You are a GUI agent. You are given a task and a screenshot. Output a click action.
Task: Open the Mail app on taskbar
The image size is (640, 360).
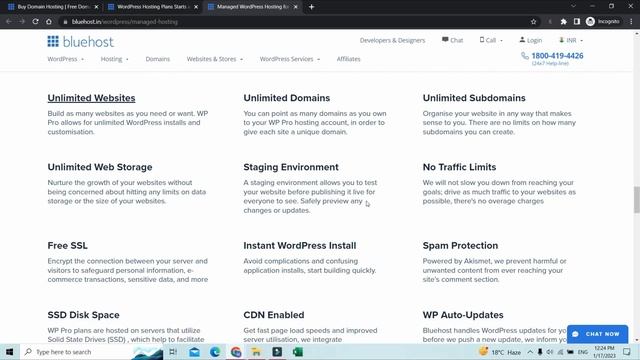[194, 351]
